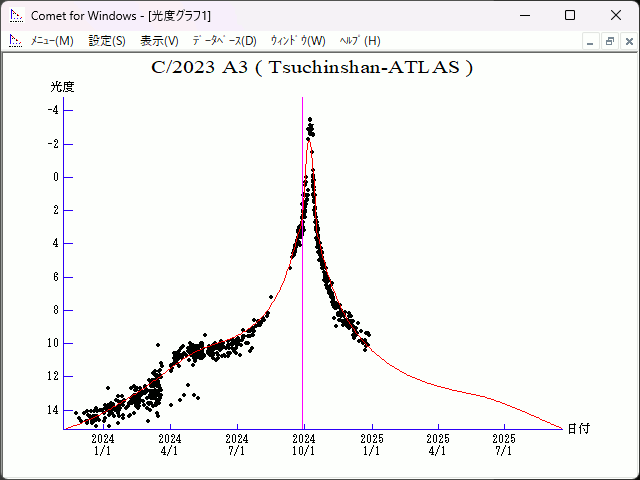The height and width of the screenshot is (480, 640).
Task: Minimize the Comet for Windows application
Action: coord(524,15)
